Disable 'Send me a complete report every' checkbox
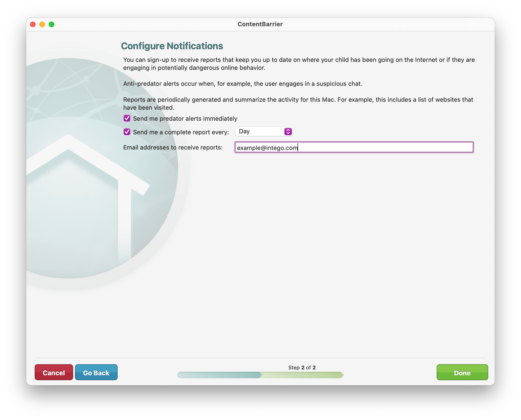This screenshot has width=521, height=420. coord(127,132)
